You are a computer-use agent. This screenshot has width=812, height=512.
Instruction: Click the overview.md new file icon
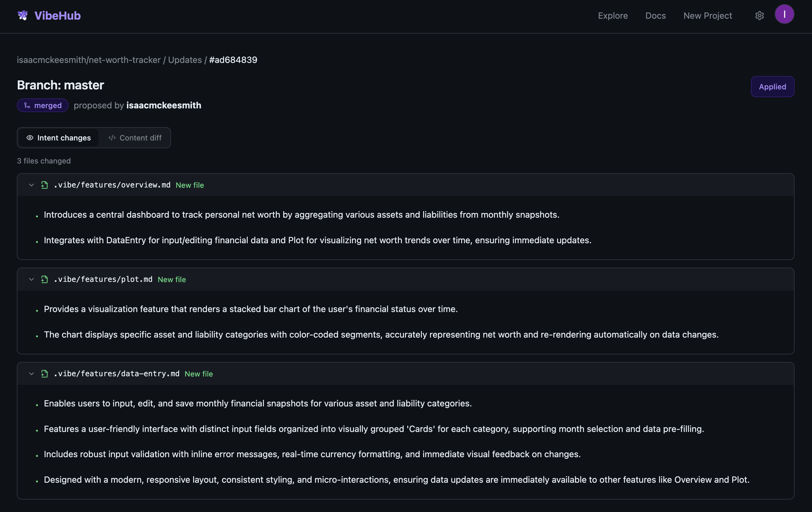(45, 185)
